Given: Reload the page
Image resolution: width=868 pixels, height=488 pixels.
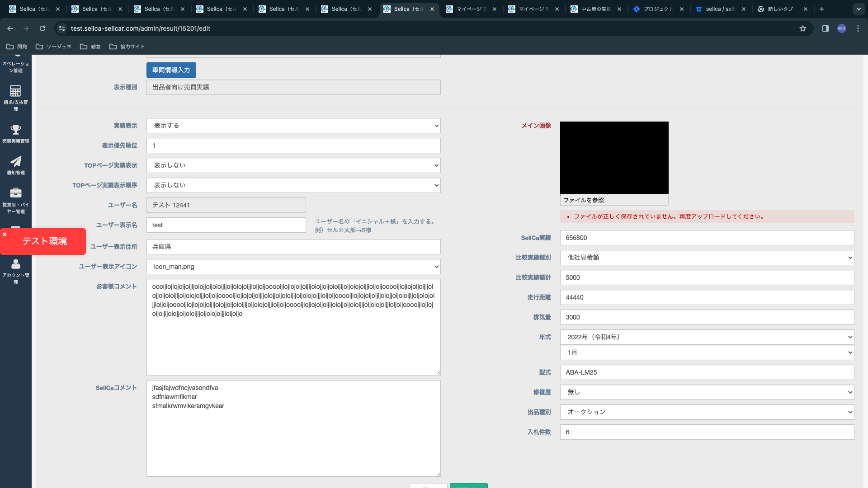Looking at the screenshot, I should (x=42, y=28).
